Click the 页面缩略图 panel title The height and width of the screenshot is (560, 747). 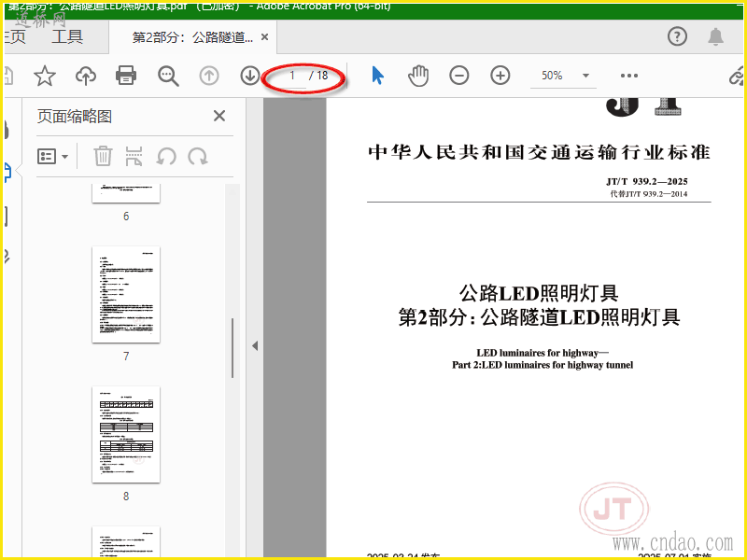click(x=75, y=116)
